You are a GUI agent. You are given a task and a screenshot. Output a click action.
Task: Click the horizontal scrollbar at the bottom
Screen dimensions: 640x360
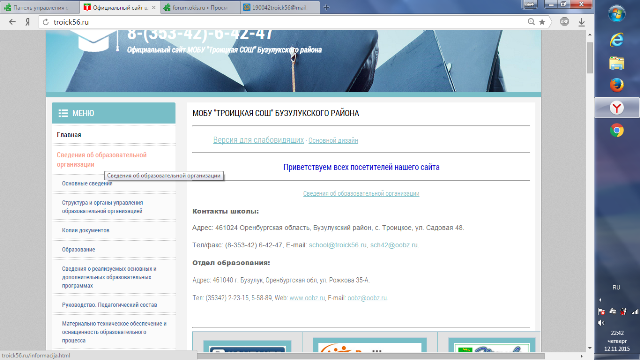click(x=371, y=356)
